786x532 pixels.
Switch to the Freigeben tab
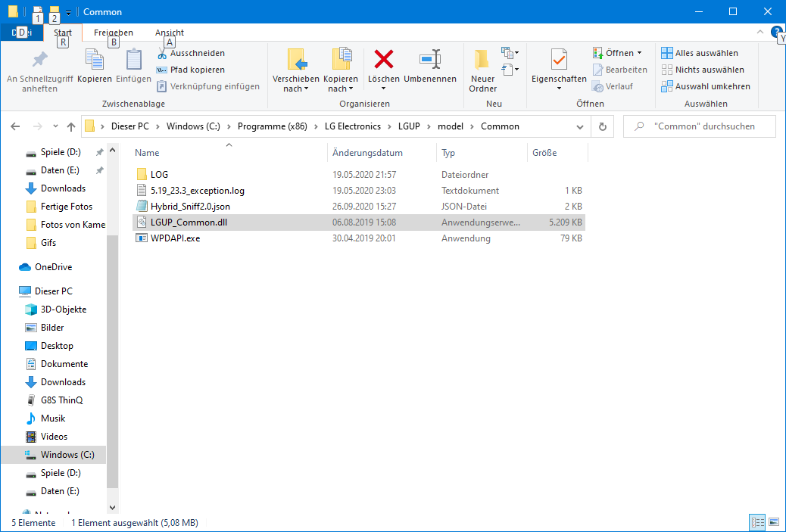pyautogui.click(x=114, y=33)
